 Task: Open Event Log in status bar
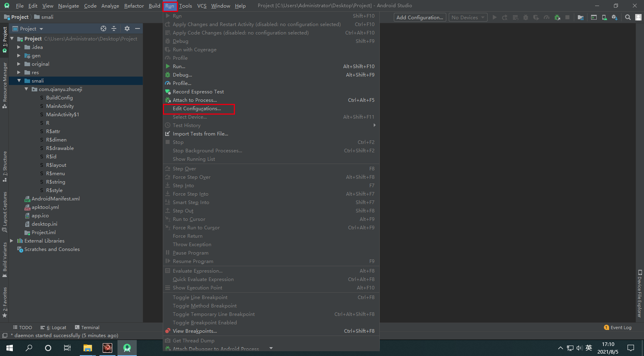618,328
